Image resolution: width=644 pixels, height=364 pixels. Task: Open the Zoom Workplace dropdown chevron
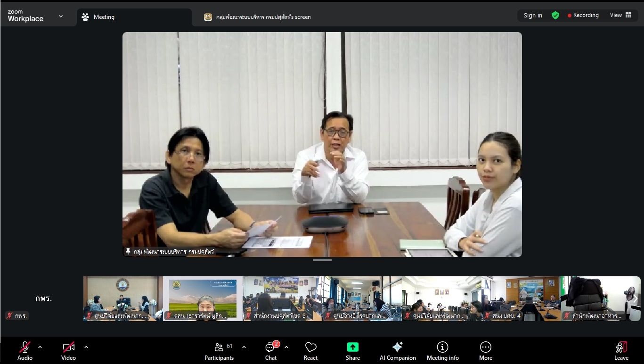pos(61,17)
